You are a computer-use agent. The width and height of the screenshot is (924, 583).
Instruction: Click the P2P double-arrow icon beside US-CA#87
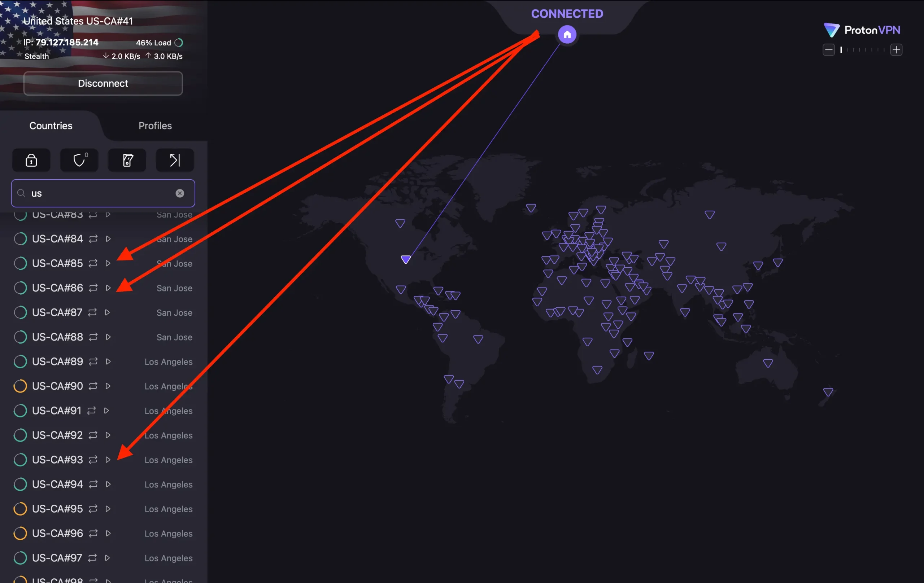coord(92,312)
